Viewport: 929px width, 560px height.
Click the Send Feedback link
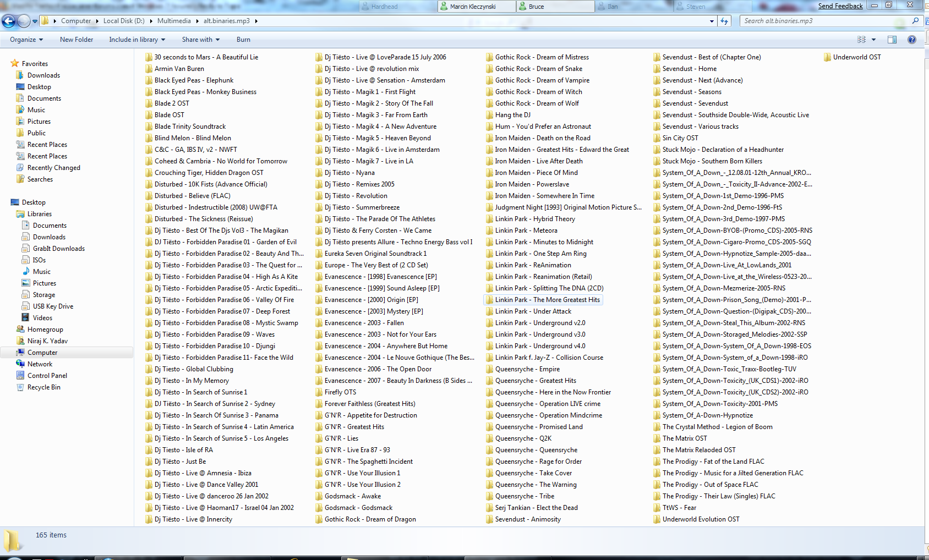click(840, 6)
